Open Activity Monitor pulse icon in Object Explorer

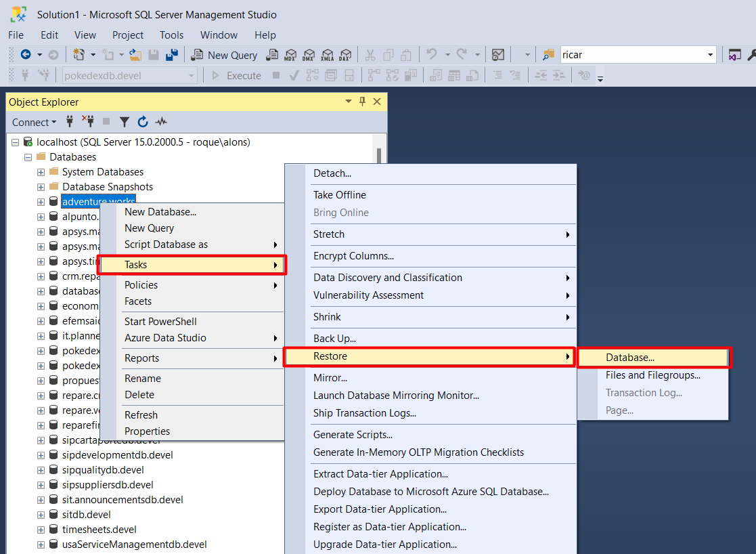[x=161, y=122]
